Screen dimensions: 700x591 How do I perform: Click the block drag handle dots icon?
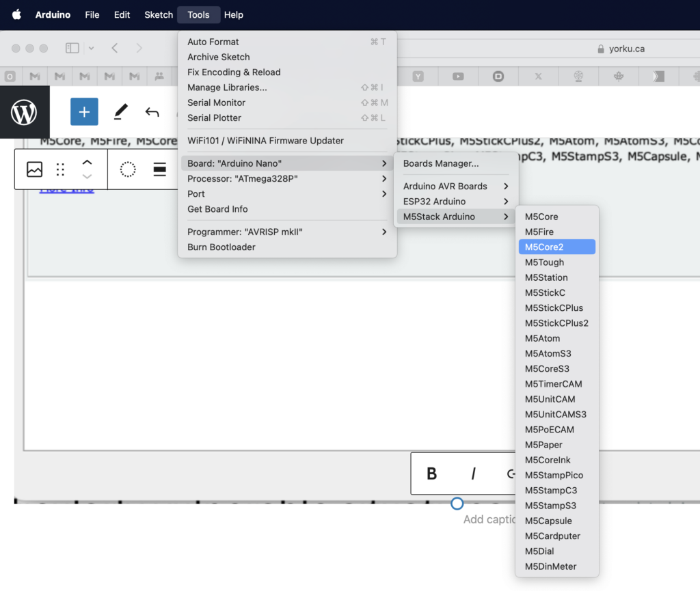[x=60, y=169]
